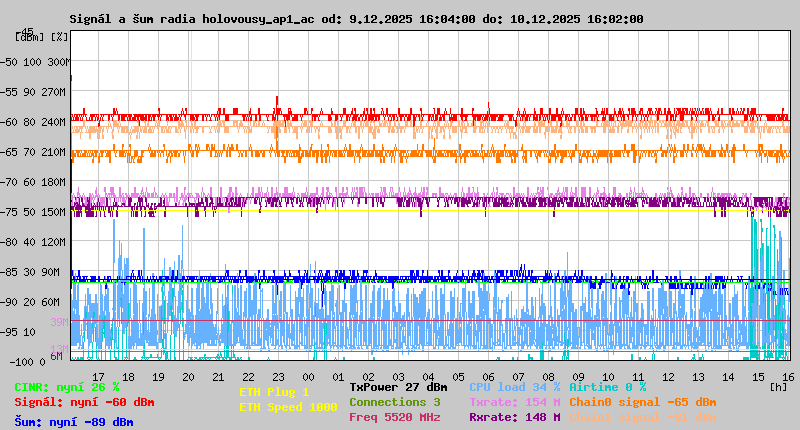Select the ETH Plug legend entry
Screen dimensions: 800x430
274,392
